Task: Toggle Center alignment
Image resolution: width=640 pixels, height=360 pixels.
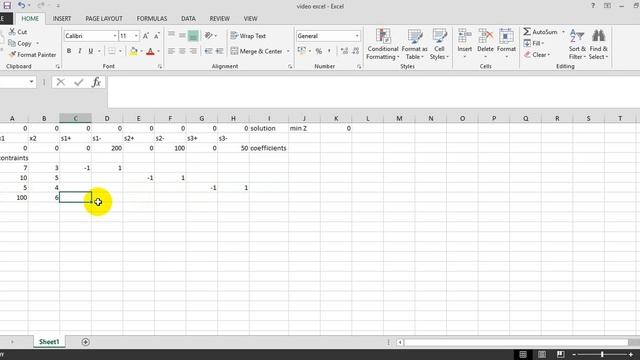Action: point(182,51)
